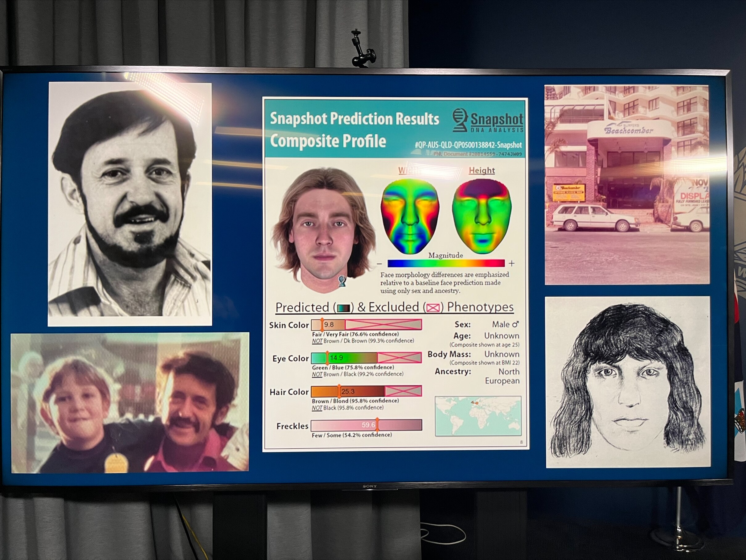Screen dimensions: 746x560
Task: Click the male sex symbol next to 'Male'
Action: tap(516, 324)
